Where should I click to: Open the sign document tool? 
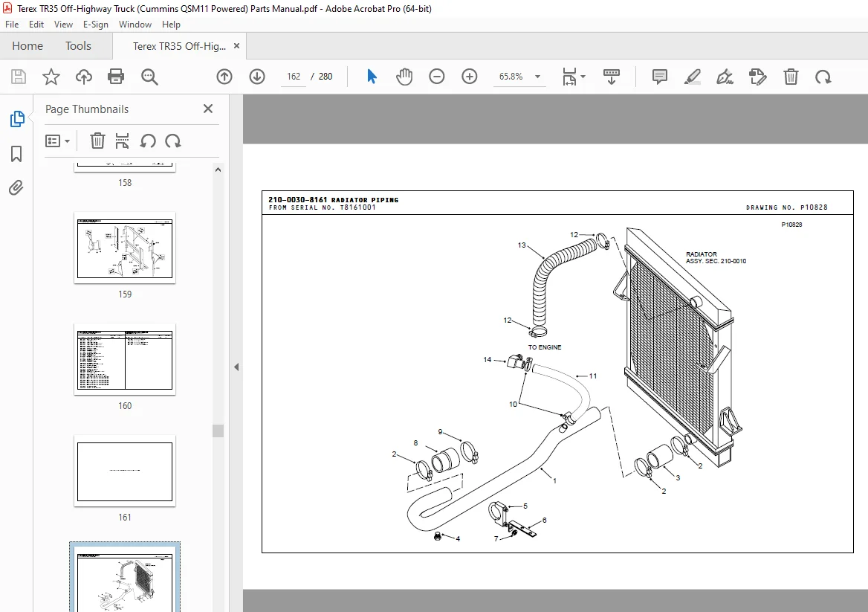point(725,77)
